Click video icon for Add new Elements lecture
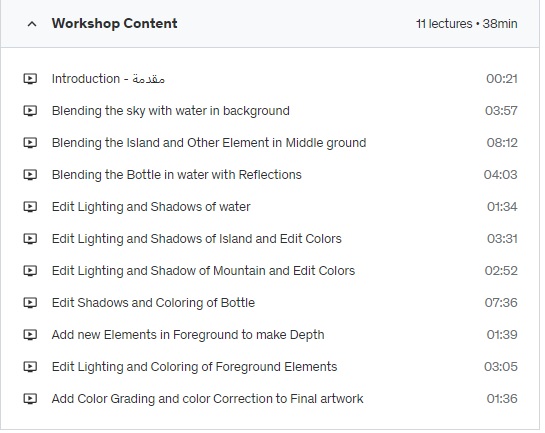The width and height of the screenshot is (545, 433). tap(30, 335)
